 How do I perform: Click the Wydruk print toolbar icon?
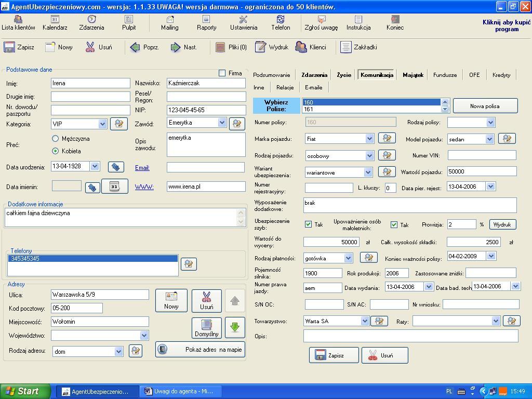point(272,47)
